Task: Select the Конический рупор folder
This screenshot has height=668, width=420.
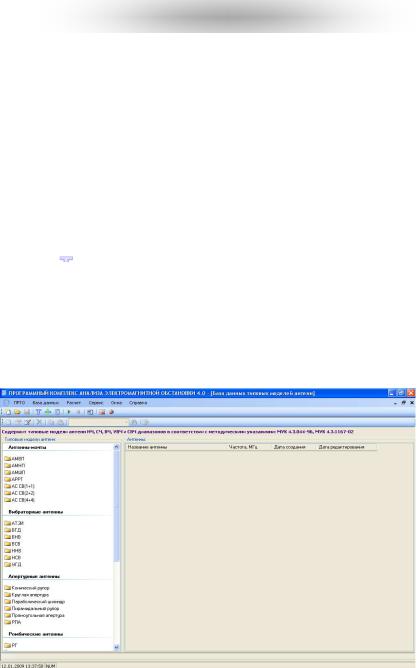Action: tap(27, 588)
